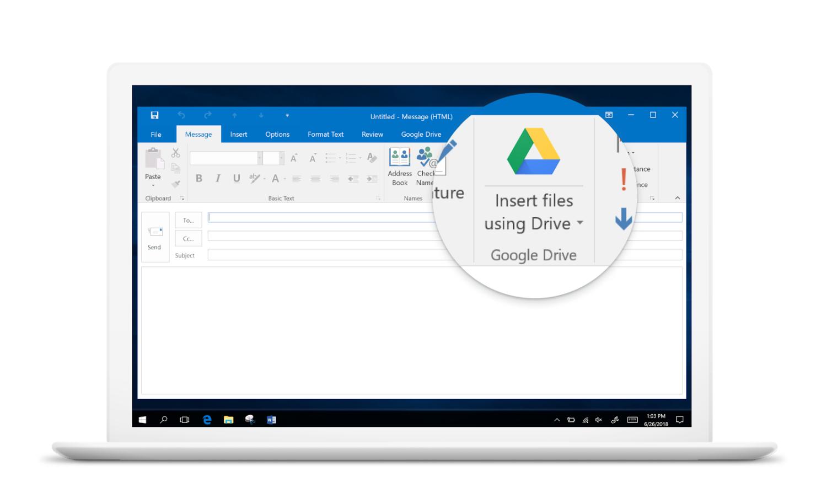This screenshot has width=827, height=504.
Task: Open the font name dropdown
Action: (259, 159)
